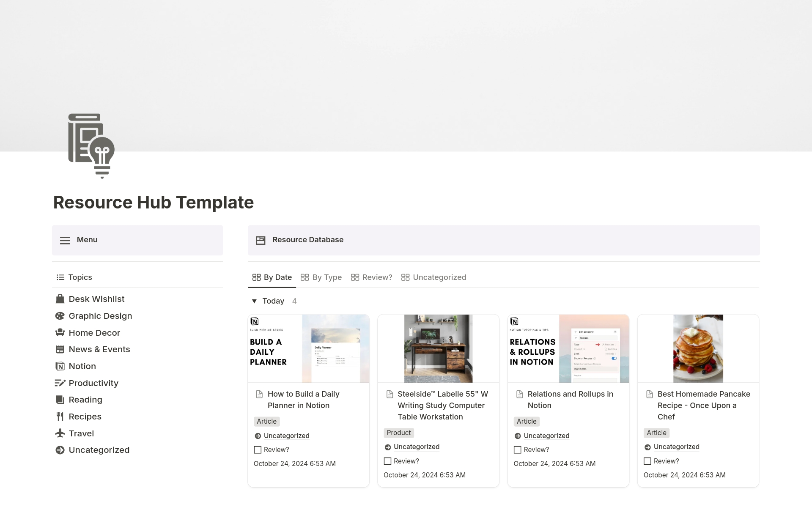Viewport: 812px width, 507px height.
Task: Click the News & Events calendar icon
Action: click(60, 349)
